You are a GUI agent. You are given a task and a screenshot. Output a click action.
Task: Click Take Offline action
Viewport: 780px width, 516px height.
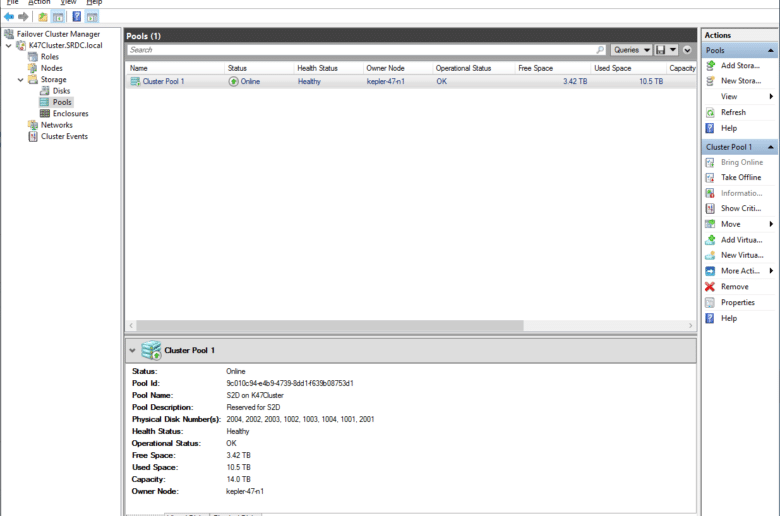(740, 178)
